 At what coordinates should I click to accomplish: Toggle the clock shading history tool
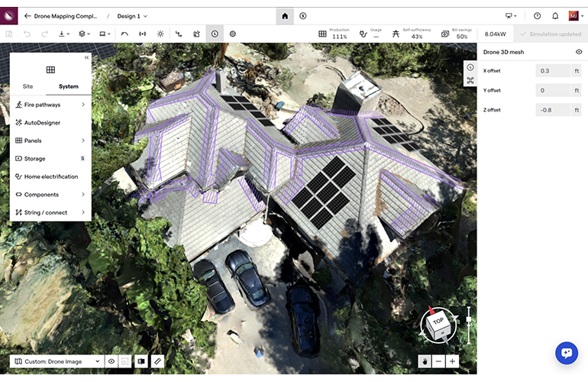pyautogui.click(x=215, y=34)
